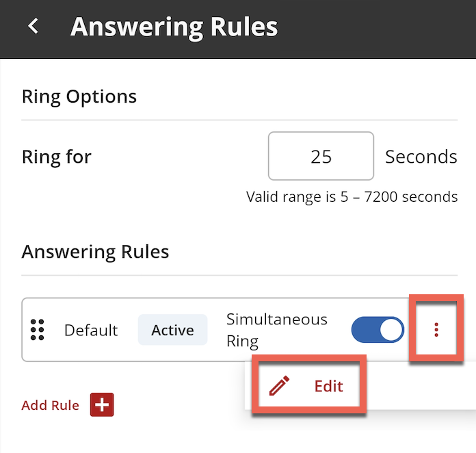The width and height of the screenshot is (476, 453).
Task: Select the Default rule name
Action: tap(91, 331)
